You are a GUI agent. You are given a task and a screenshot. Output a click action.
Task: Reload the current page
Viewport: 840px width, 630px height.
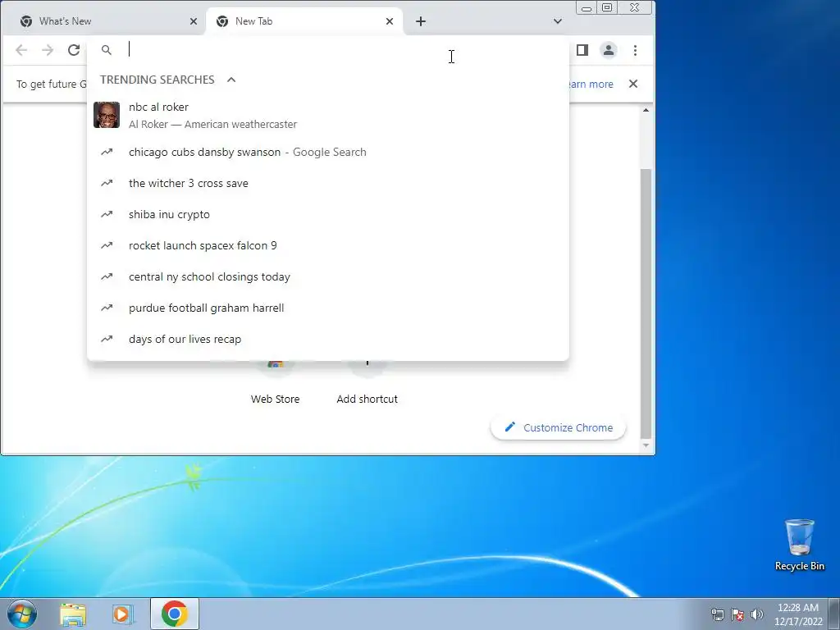pyautogui.click(x=74, y=50)
